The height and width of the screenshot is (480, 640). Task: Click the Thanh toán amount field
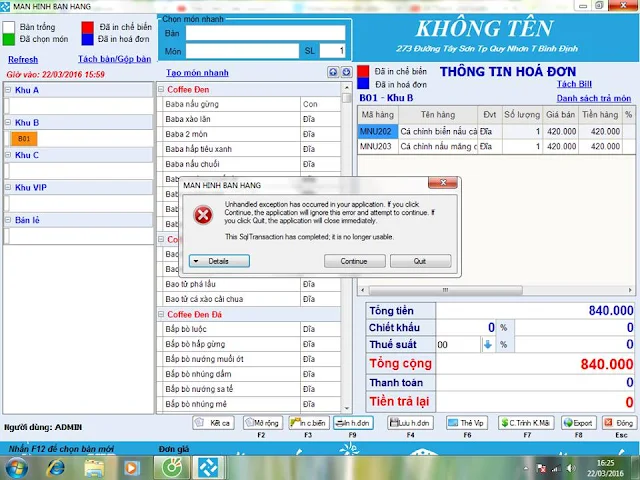tap(535, 382)
